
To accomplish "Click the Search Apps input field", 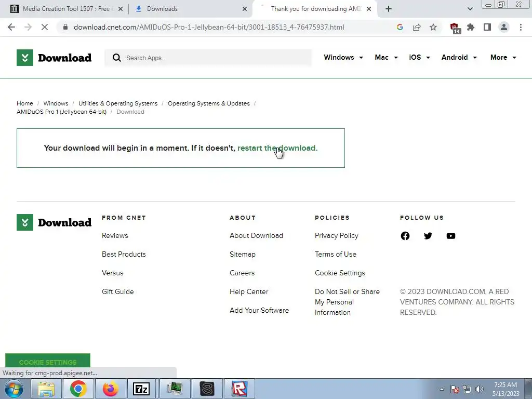I will (x=208, y=58).
